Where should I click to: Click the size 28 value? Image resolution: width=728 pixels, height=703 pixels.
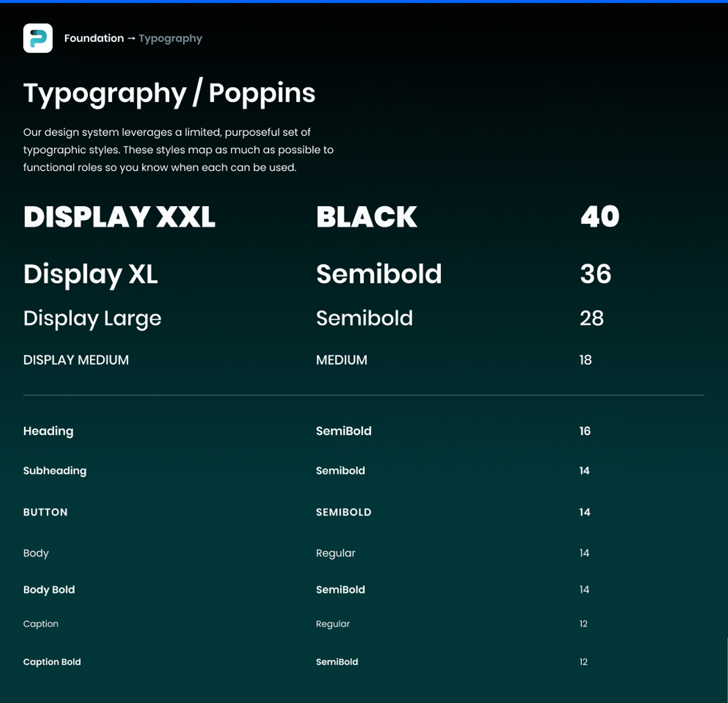(592, 318)
